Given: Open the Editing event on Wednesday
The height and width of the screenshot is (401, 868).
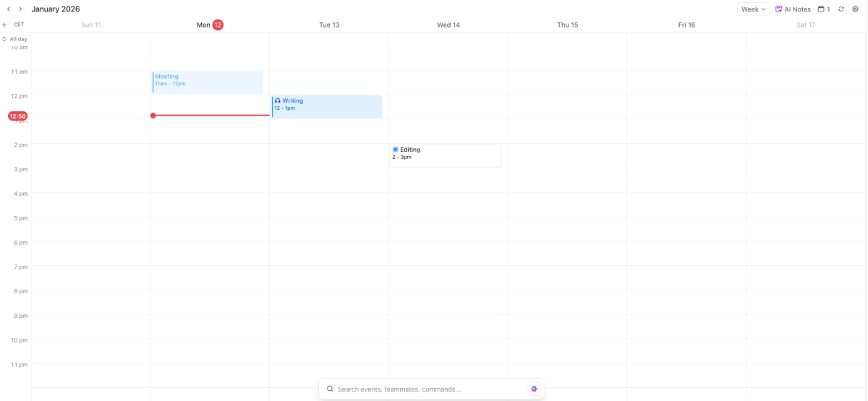Looking at the screenshot, I should click(446, 155).
